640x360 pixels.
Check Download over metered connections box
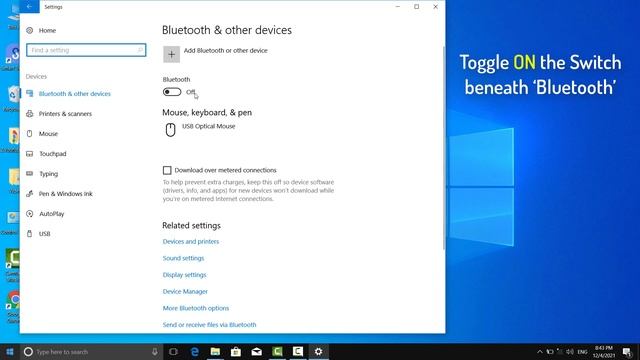click(167, 170)
